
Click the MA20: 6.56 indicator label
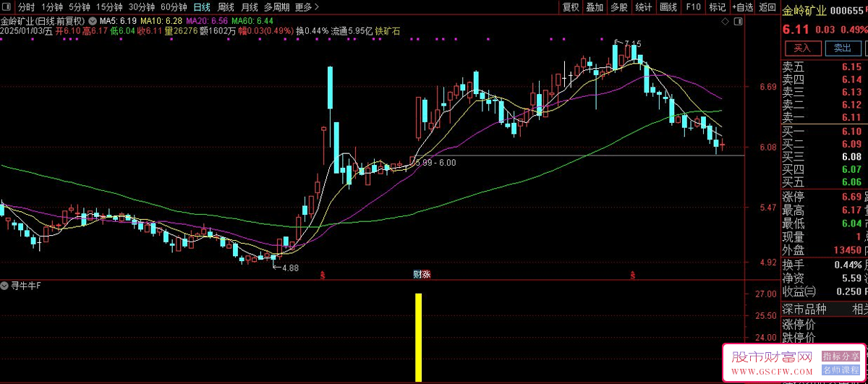(x=208, y=22)
